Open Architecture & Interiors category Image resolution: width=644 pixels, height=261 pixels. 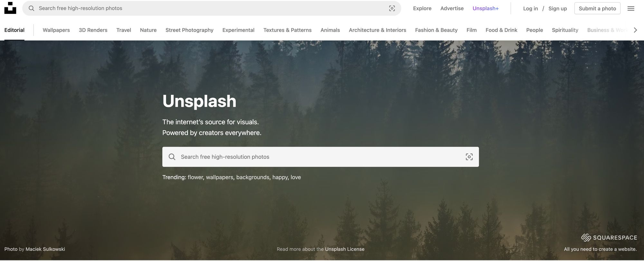click(377, 30)
